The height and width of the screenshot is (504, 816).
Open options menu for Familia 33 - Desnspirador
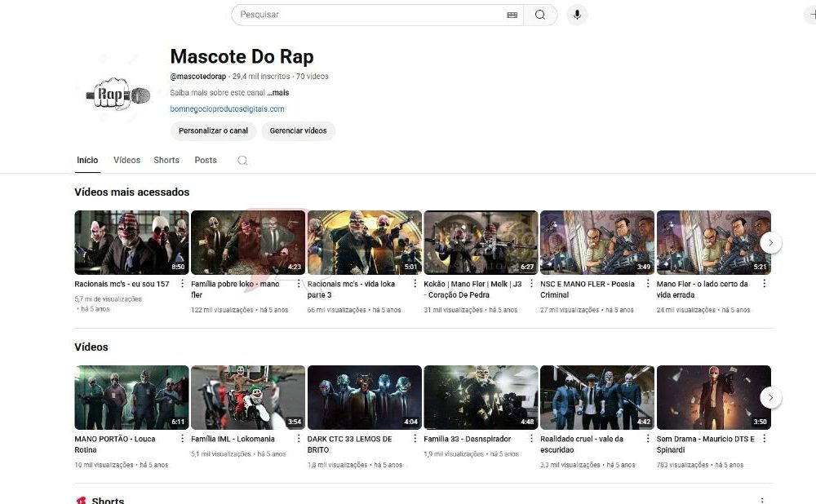(x=531, y=439)
